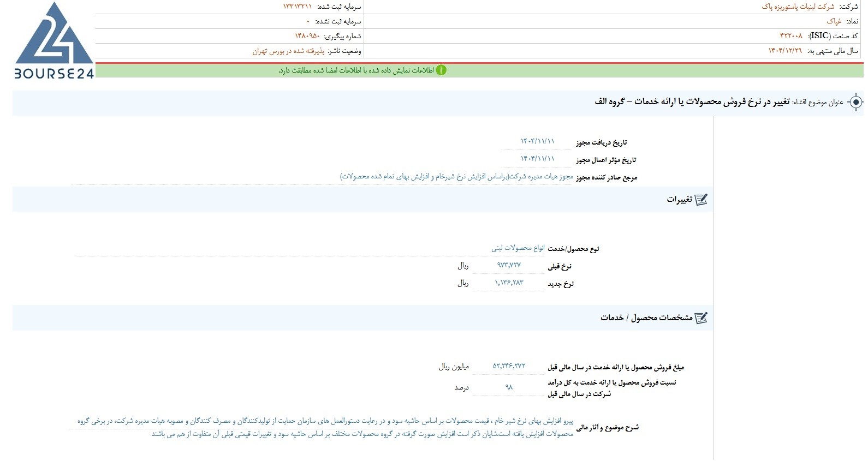This screenshot has height=461, width=868.
Task: Click the disclosure title تغییر در نرخ فروش محصولات
Action: [x=692, y=102]
